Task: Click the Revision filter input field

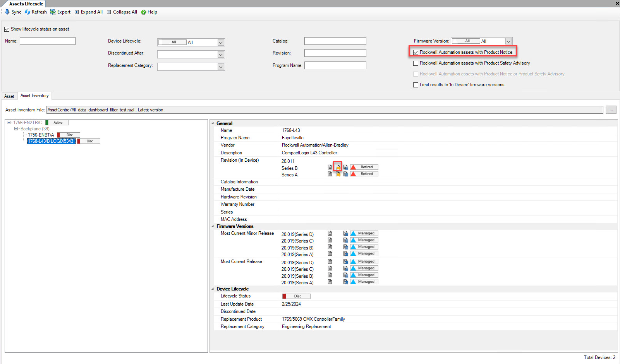Action: pyautogui.click(x=335, y=53)
